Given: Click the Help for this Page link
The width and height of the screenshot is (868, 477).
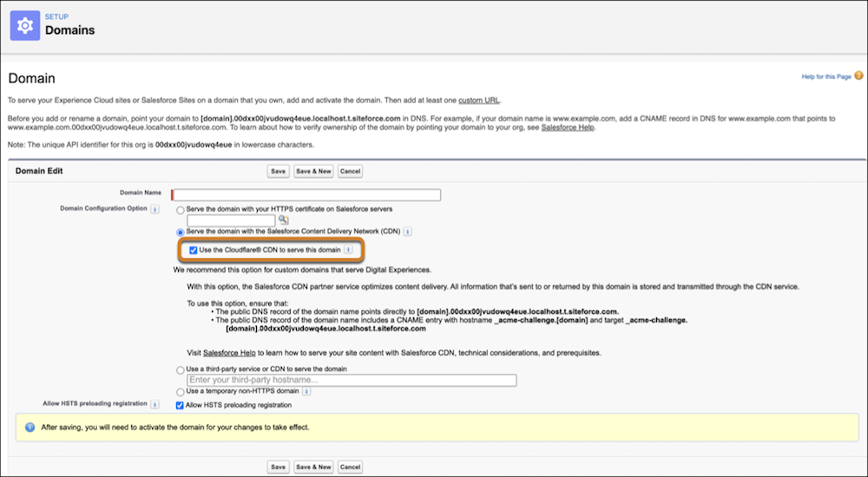Looking at the screenshot, I should [x=826, y=76].
